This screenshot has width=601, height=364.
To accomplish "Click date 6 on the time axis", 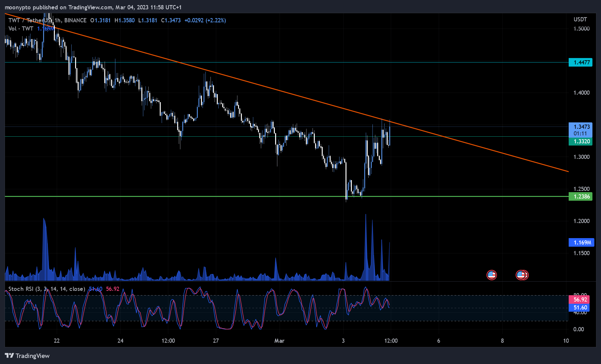I will 439,341.
